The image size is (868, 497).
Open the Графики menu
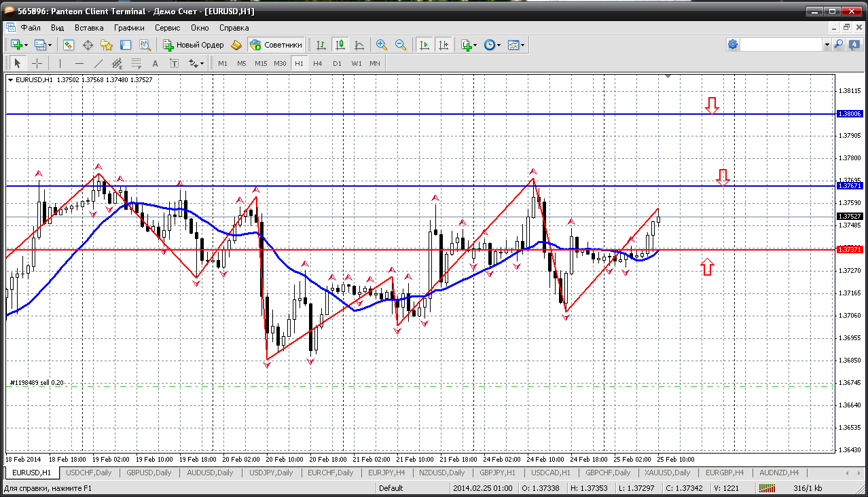click(x=129, y=28)
